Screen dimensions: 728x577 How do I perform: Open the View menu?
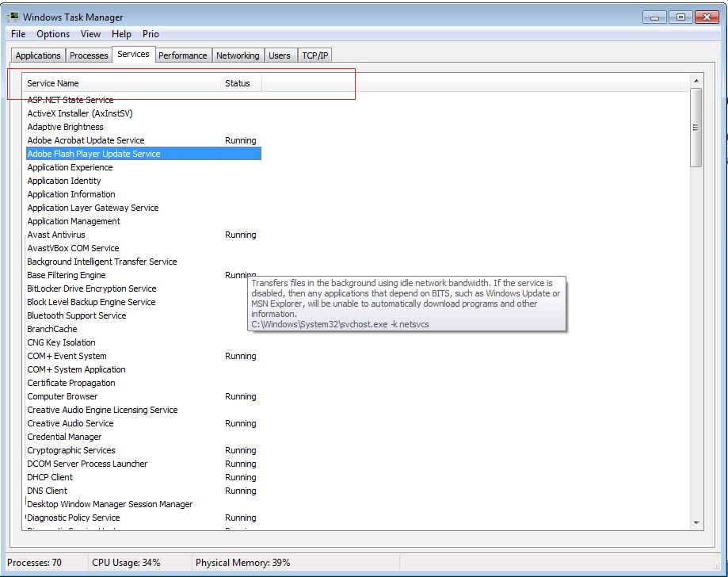pos(90,34)
